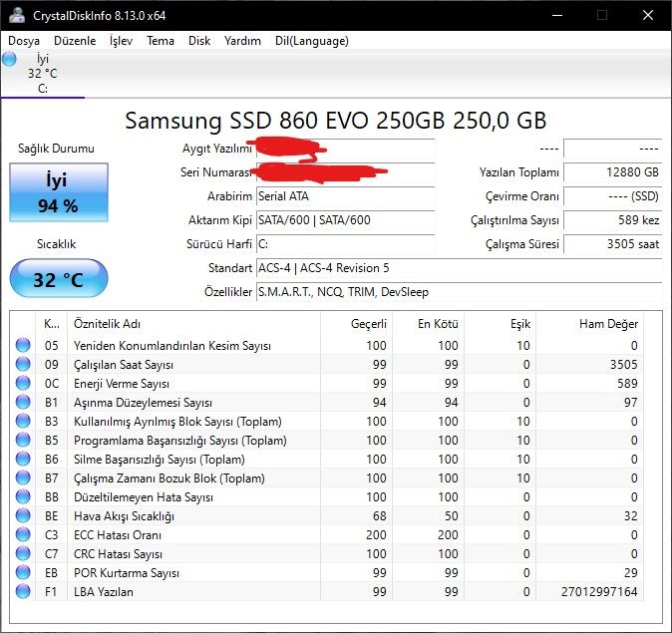Select row Enerji Verme Sayısı
The height and width of the screenshot is (633, 672).
327,383
